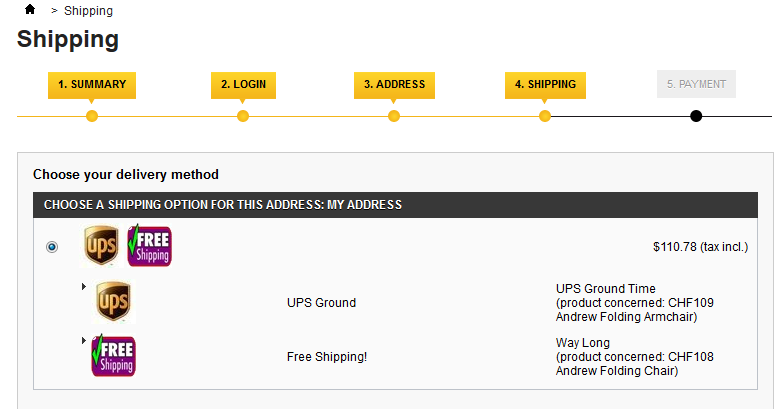Click the home icon in breadcrumb

coord(30,10)
